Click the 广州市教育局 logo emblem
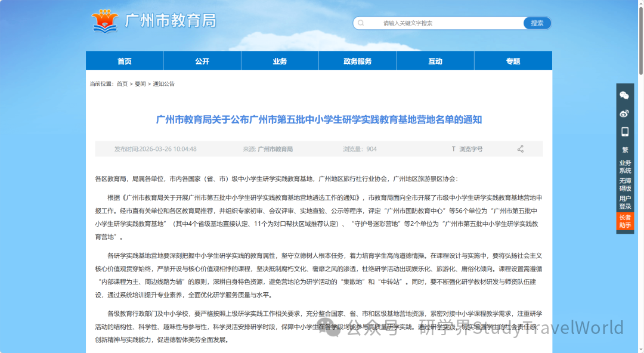The height and width of the screenshot is (353, 644). [x=105, y=20]
